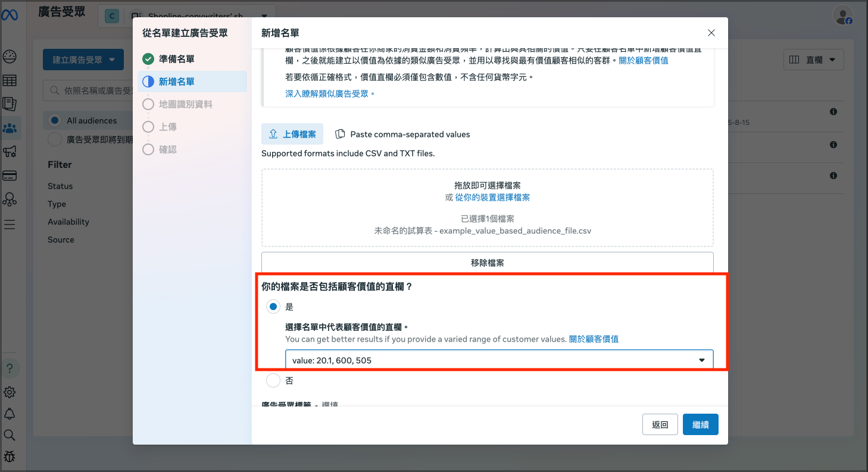Viewport: 868px width, 472px height.
Task: Open the events manager nodes icon in sidebar
Action: tap(10, 199)
